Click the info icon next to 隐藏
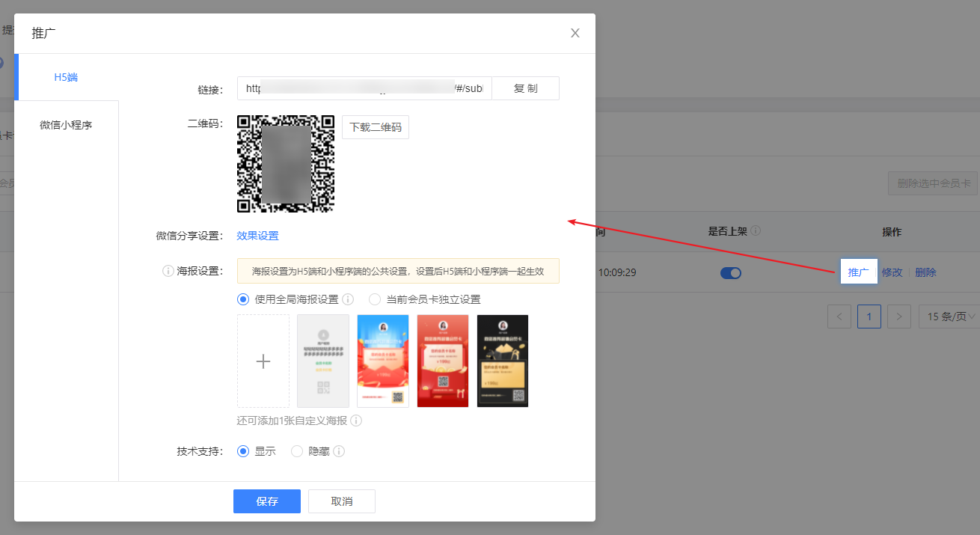This screenshot has width=980, height=535. tap(339, 451)
